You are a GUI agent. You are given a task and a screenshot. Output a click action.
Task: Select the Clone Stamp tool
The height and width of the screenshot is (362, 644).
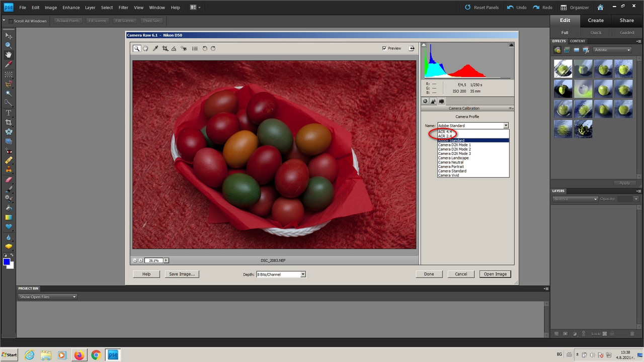tap(9, 170)
